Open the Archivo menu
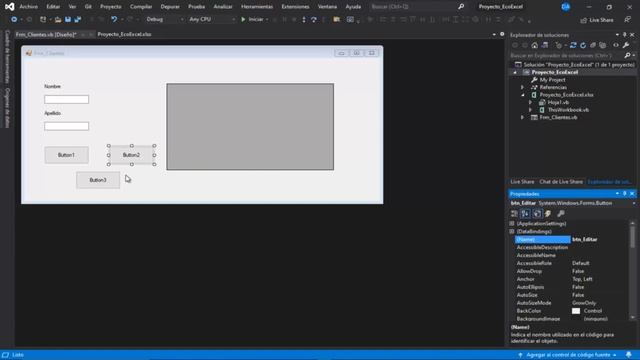Screen dimensions: 640x360 point(29,7)
